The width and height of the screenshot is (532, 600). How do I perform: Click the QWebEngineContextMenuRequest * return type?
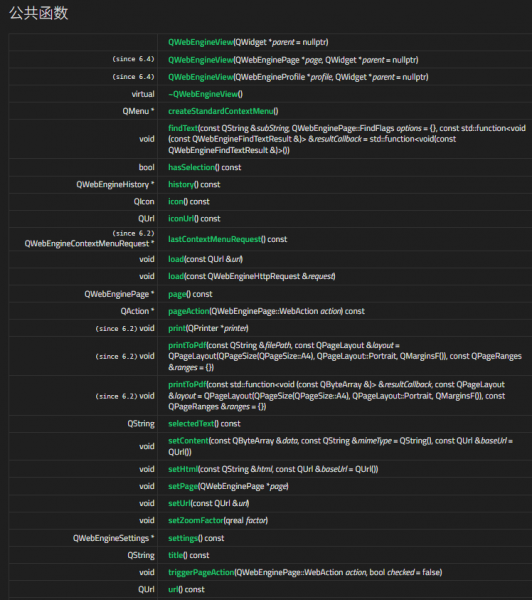[x=90, y=244]
